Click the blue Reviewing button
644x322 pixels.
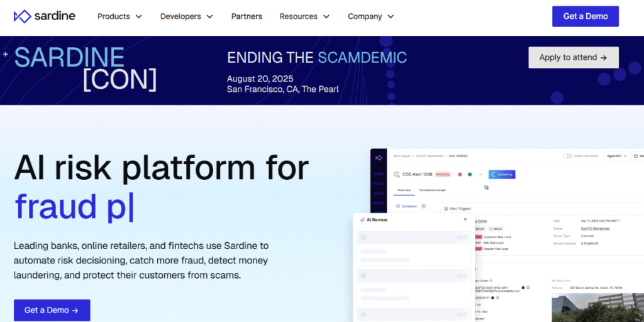[502, 175]
